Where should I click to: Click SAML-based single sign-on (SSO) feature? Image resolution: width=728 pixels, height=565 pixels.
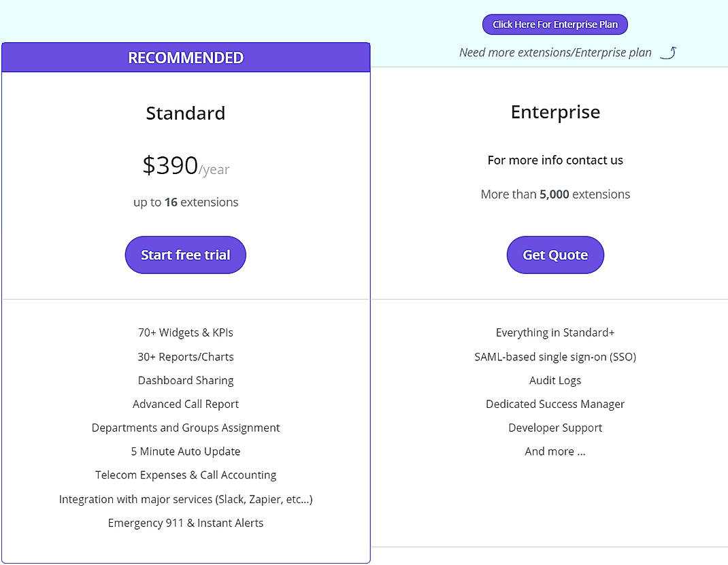click(555, 356)
